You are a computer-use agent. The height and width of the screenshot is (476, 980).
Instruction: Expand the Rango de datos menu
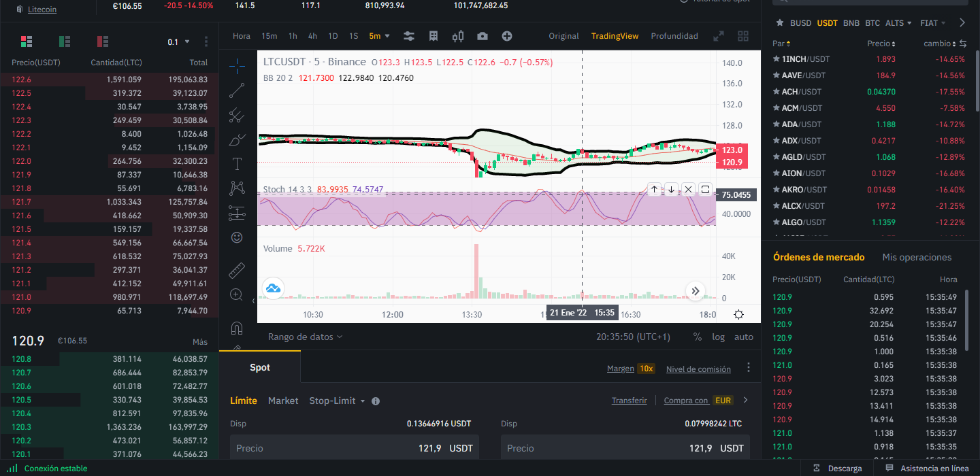coord(305,337)
